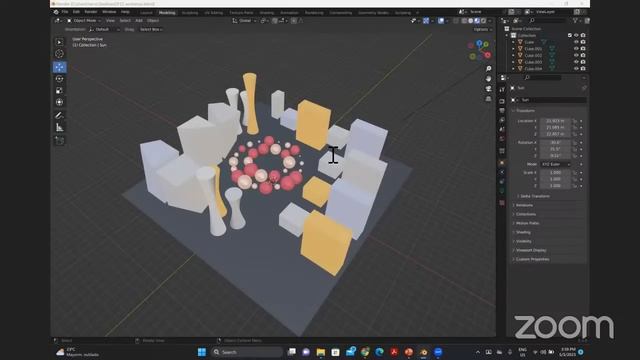The width and height of the screenshot is (640, 360).
Task: Open the View Layer properties tab
Action: point(502,120)
